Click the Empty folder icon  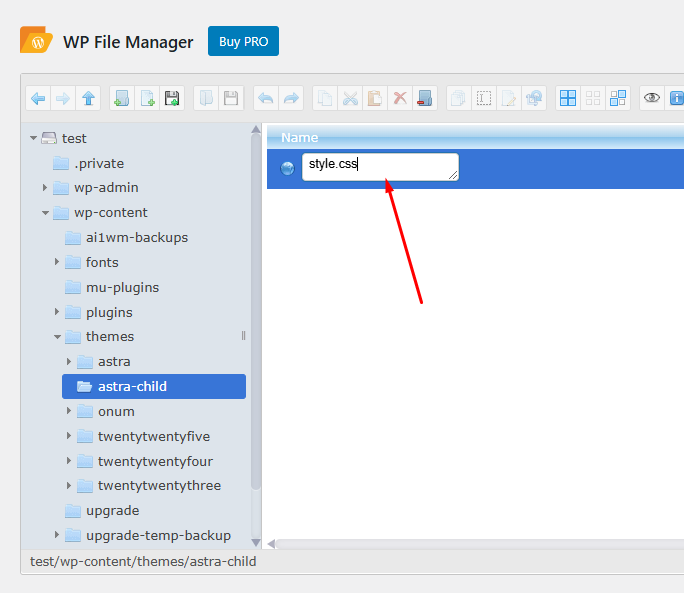[x=425, y=98]
